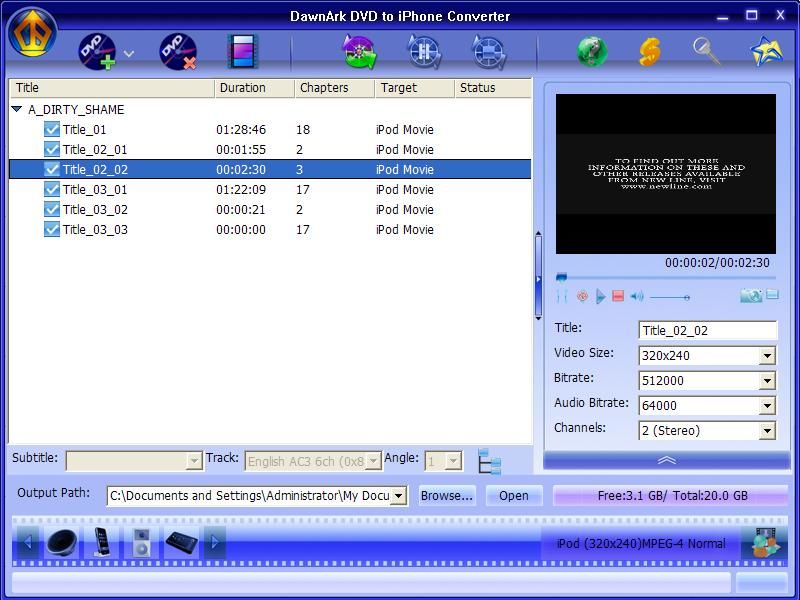Uncheck the Title_03_01 checkbox
The height and width of the screenshot is (600, 800).
pos(52,189)
